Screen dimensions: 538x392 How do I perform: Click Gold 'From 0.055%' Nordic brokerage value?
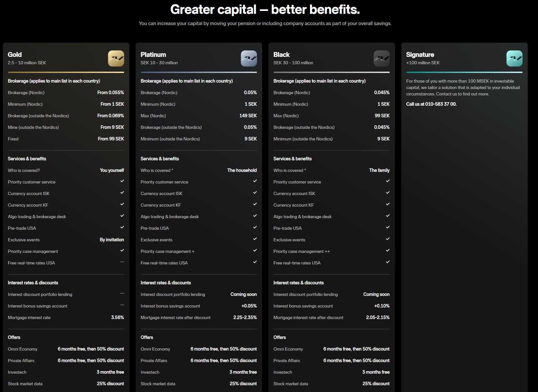coord(111,93)
